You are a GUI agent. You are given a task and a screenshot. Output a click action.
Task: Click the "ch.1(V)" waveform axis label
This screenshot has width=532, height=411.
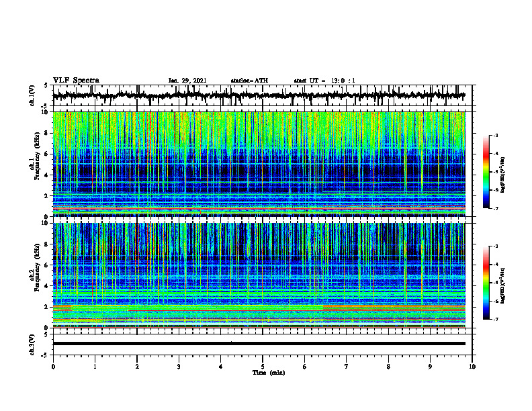(x=32, y=95)
